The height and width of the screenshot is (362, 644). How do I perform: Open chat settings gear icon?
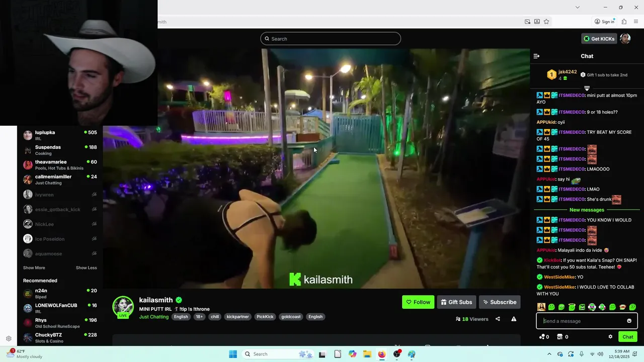point(610,337)
